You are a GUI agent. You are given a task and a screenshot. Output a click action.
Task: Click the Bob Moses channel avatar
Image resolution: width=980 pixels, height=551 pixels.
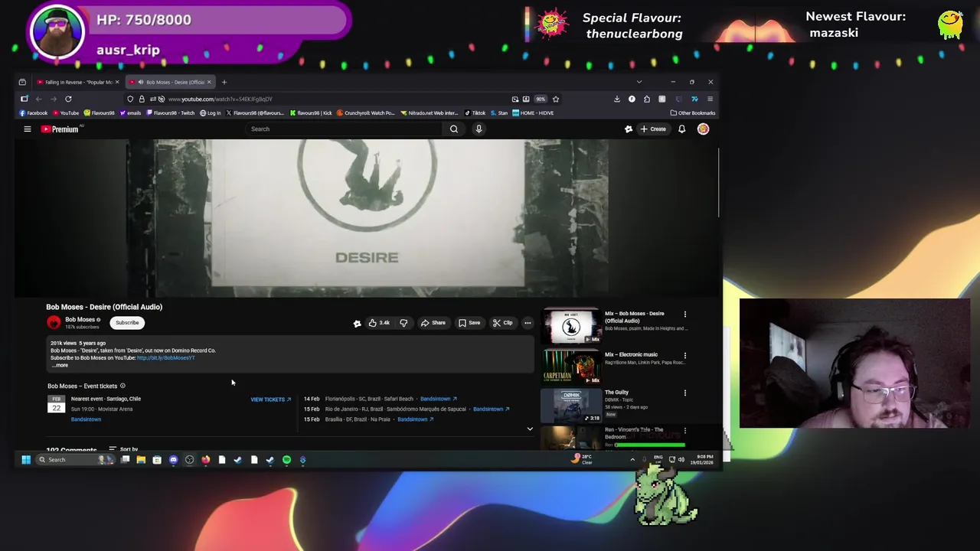pyautogui.click(x=54, y=323)
